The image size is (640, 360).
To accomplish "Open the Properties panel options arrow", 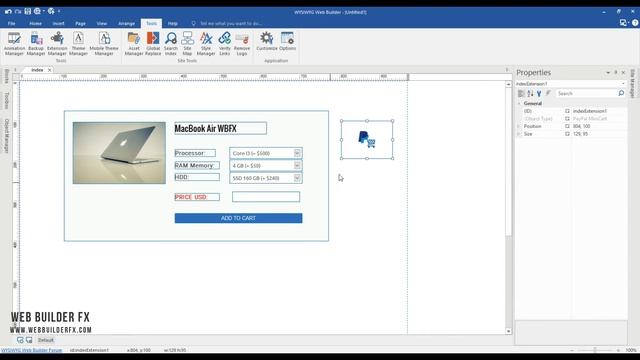I will [x=608, y=73].
